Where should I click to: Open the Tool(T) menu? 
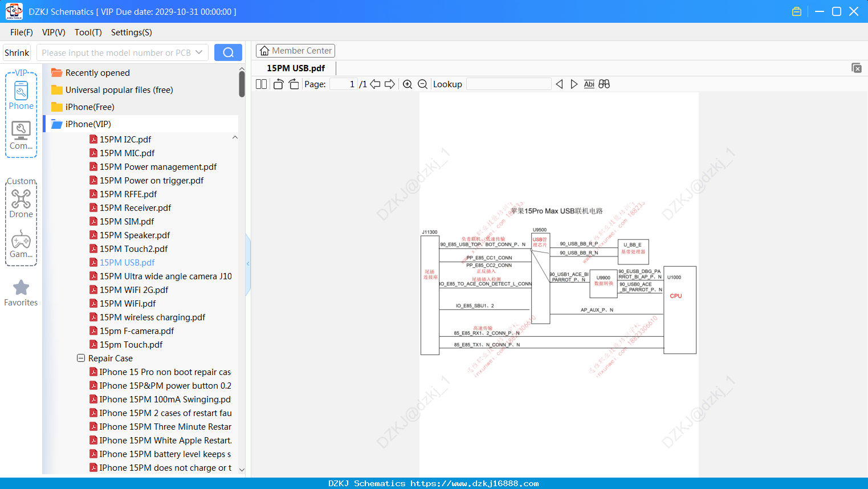[88, 32]
